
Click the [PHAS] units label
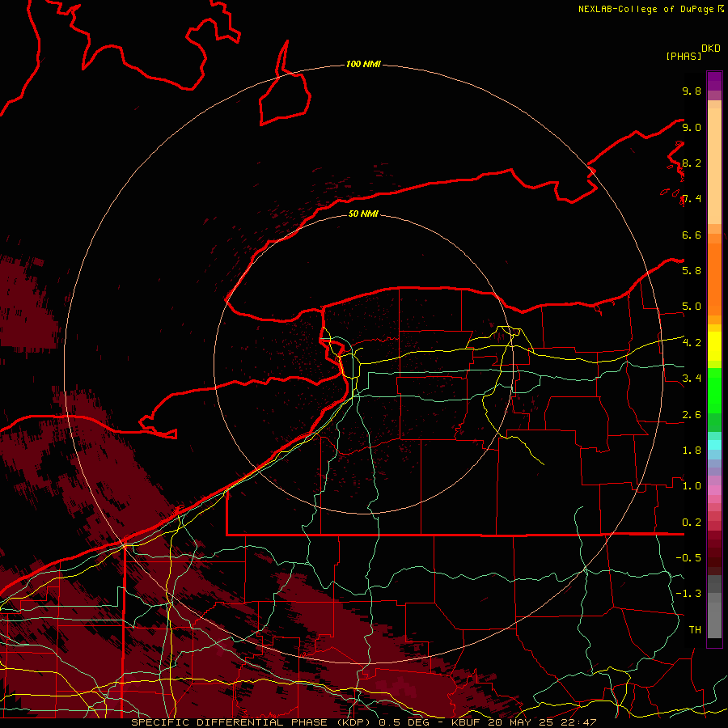coord(684,56)
